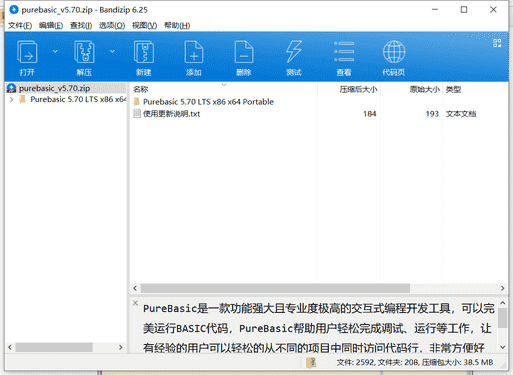Viewport: 513px width, 375px height.
Task: Click the View (查看) list icon
Action: (344, 52)
